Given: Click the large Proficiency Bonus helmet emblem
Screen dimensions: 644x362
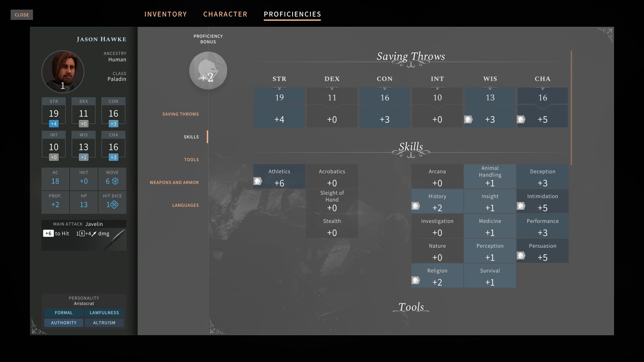Looking at the screenshot, I should (x=208, y=71).
